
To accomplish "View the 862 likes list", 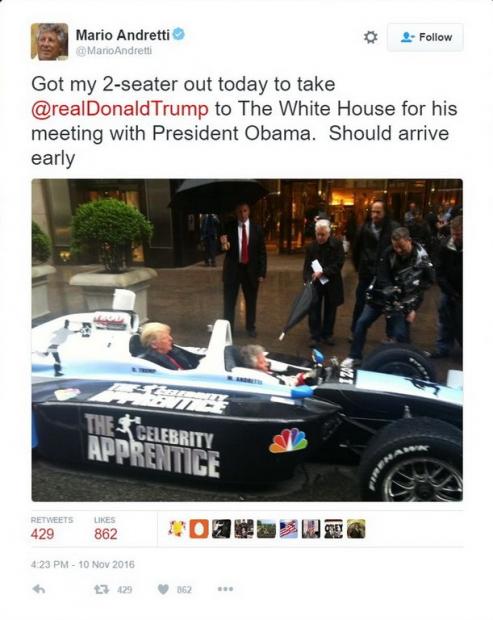I will pos(106,528).
